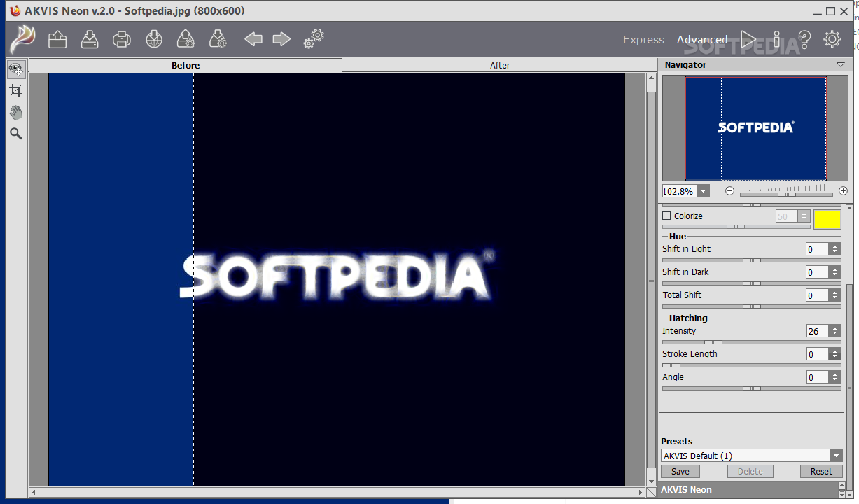
Task: Zoom out with the minus icon
Action: click(729, 191)
